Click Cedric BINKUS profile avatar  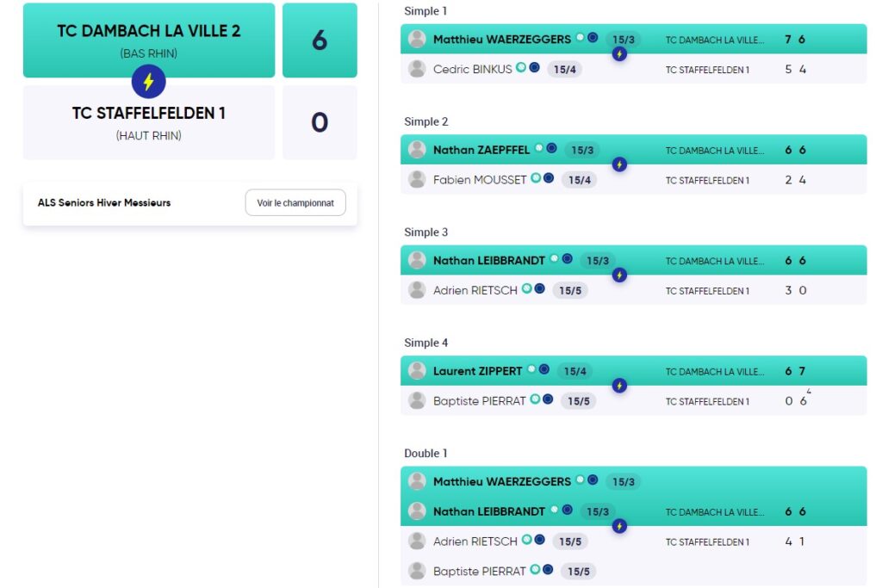click(x=417, y=69)
